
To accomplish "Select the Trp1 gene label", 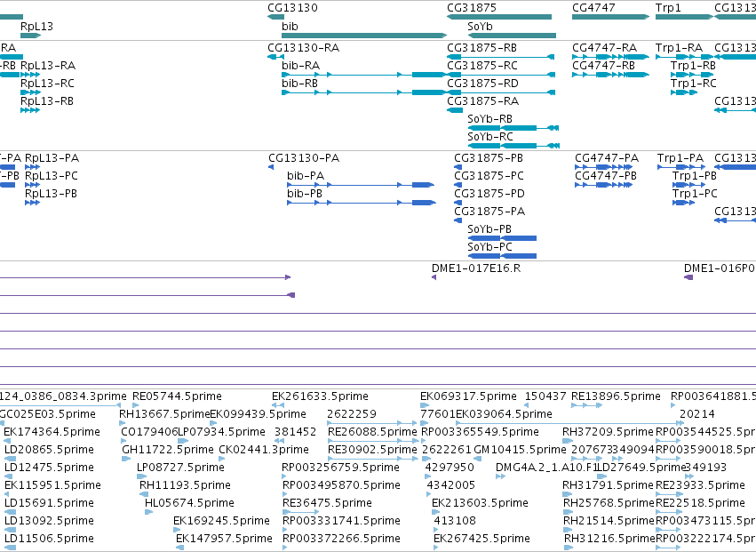I will (x=668, y=8).
